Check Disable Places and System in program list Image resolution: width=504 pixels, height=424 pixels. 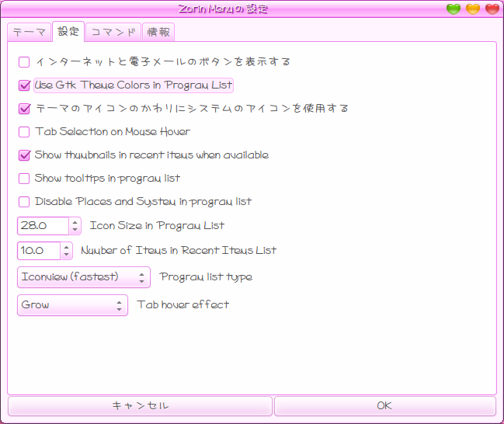pyautogui.click(x=24, y=202)
